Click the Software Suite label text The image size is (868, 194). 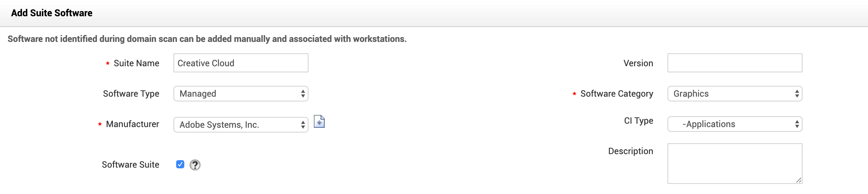(x=130, y=165)
